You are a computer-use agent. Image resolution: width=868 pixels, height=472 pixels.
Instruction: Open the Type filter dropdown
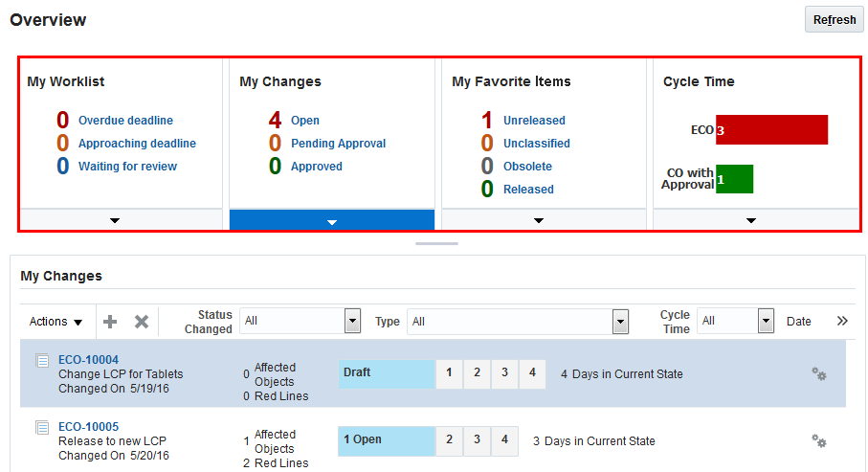click(621, 321)
